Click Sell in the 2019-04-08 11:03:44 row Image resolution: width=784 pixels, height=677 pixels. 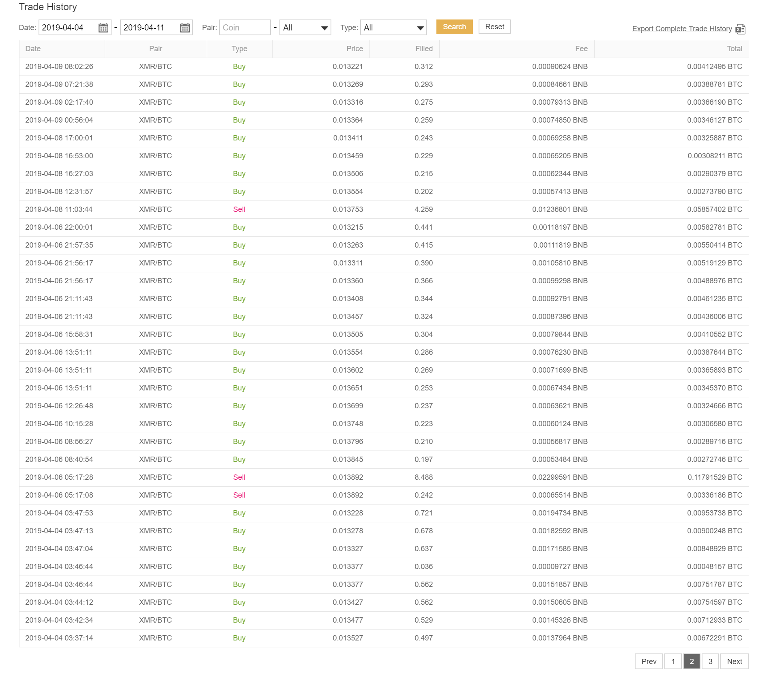point(239,209)
